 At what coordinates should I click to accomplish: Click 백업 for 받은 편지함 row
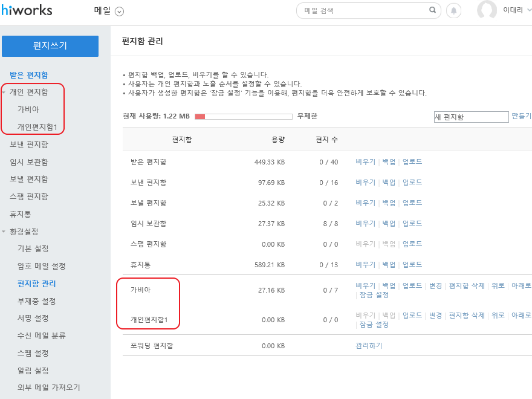[x=389, y=162]
